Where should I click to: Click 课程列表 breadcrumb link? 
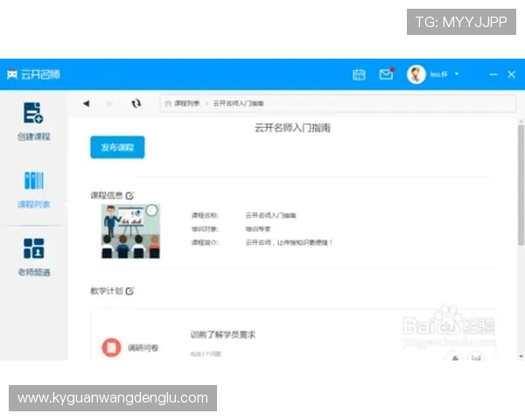click(187, 103)
